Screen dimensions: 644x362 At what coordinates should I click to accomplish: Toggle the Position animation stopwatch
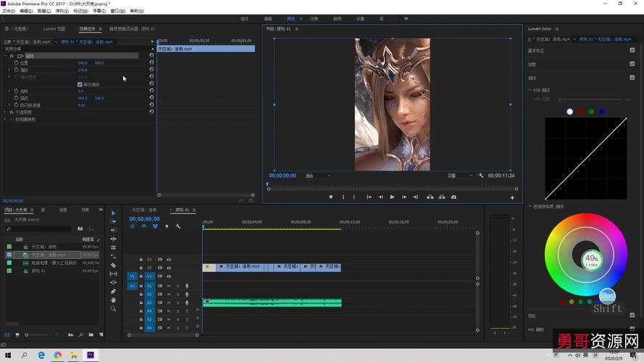pos(16,63)
